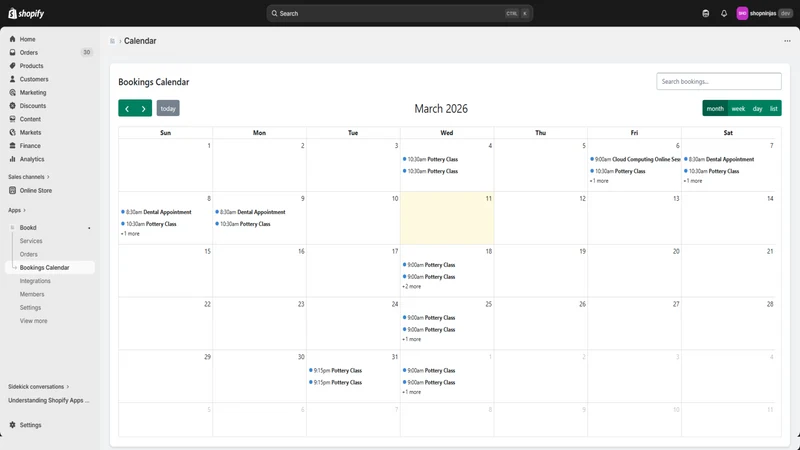This screenshot has width=800, height=450.
Task: Show '+1 more' bookings on March 8
Action: pos(130,234)
